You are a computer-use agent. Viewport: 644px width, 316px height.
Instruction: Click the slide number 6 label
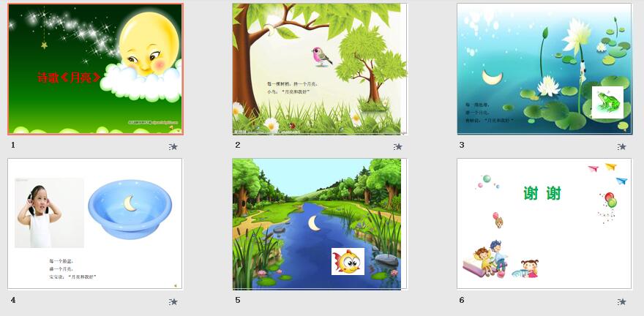(462, 300)
